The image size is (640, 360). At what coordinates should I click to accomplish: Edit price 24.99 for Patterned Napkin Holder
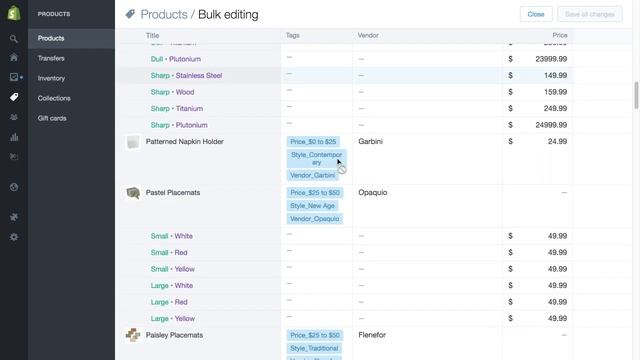538,142
